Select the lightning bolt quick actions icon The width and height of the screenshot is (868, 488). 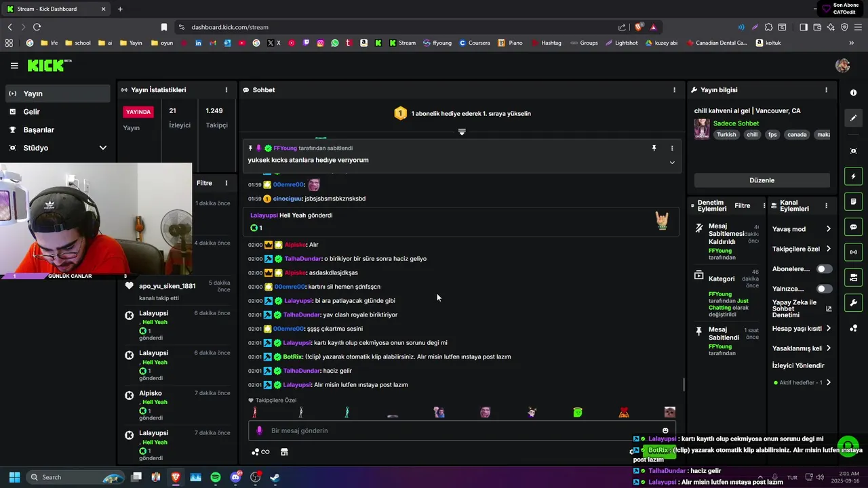point(853,176)
